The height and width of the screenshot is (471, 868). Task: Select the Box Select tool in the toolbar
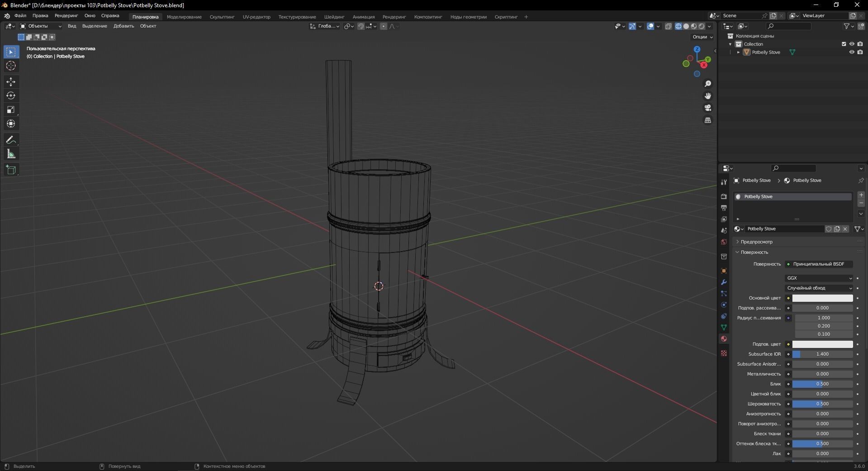click(11, 52)
